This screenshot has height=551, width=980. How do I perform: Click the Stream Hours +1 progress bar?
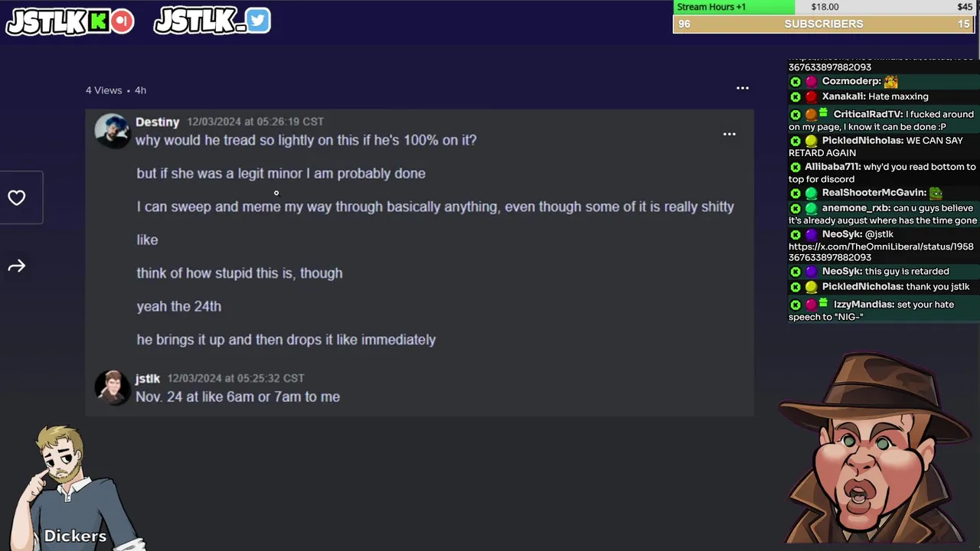(824, 7)
